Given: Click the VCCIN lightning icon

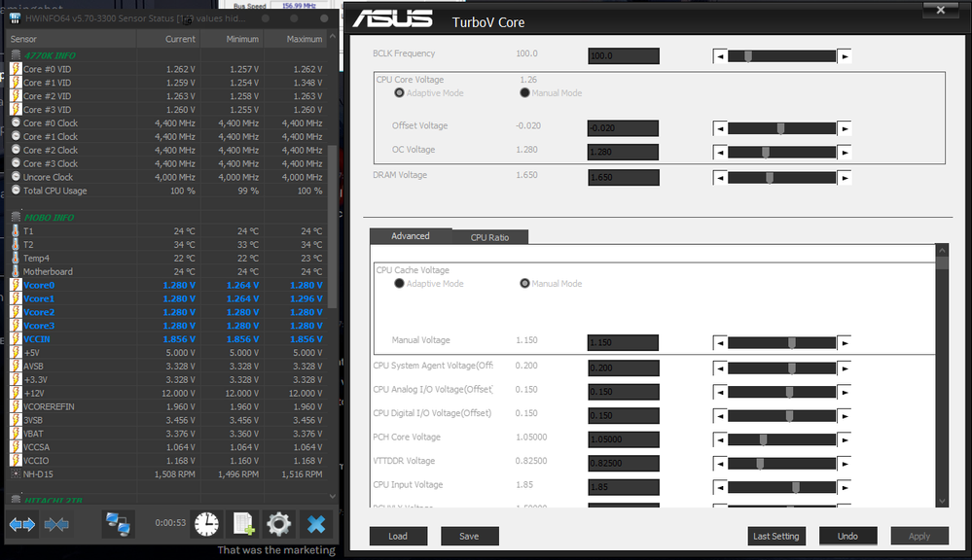Looking at the screenshot, I should pyautogui.click(x=17, y=339).
